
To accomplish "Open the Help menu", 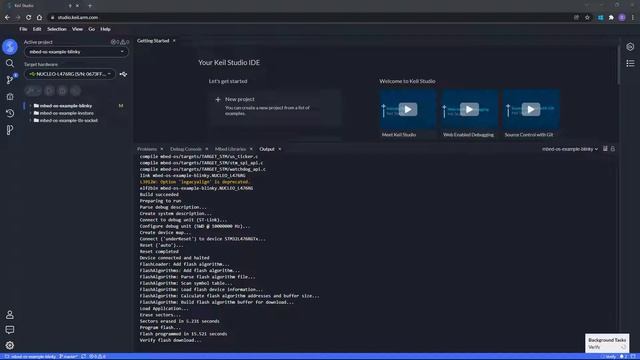I will pos(105,29).
